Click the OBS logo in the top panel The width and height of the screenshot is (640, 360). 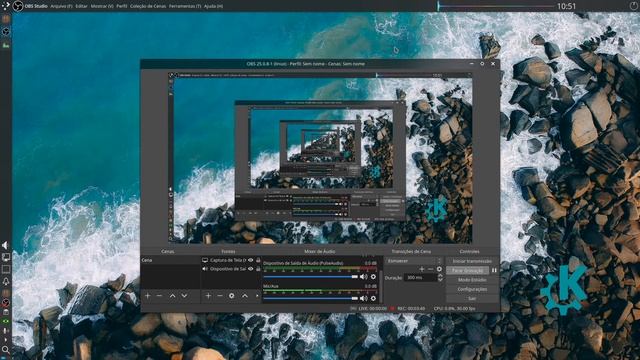pyautogui.click(x=18, y=6)
